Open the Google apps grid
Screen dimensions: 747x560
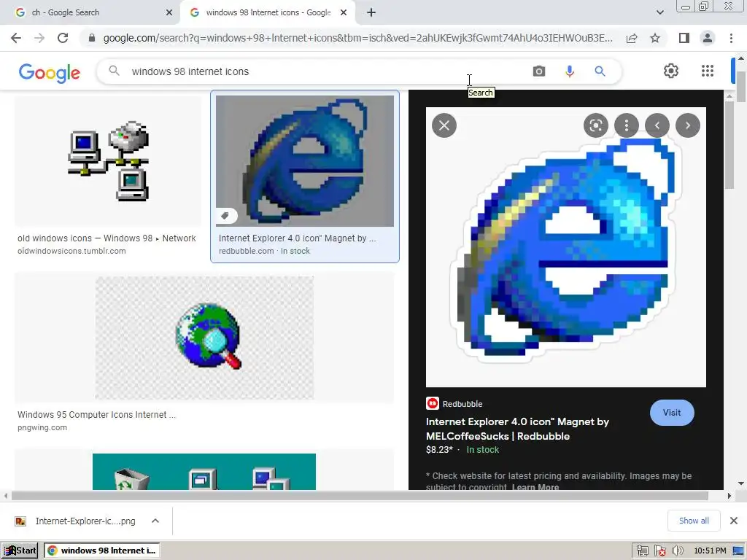coord(708,71)
